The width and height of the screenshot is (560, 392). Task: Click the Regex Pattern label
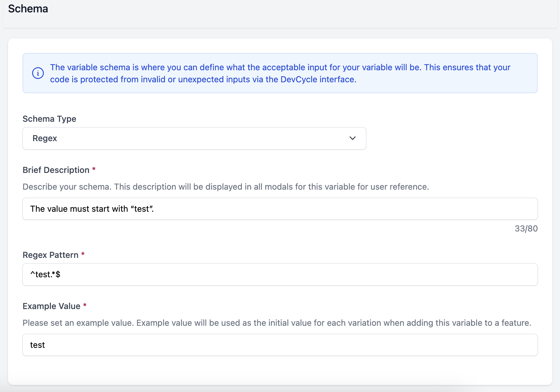click(50, 255)
